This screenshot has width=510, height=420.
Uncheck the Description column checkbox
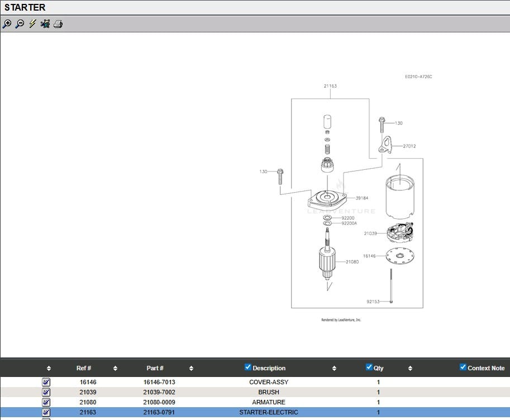pyautogui.click(x=248, y=367)
